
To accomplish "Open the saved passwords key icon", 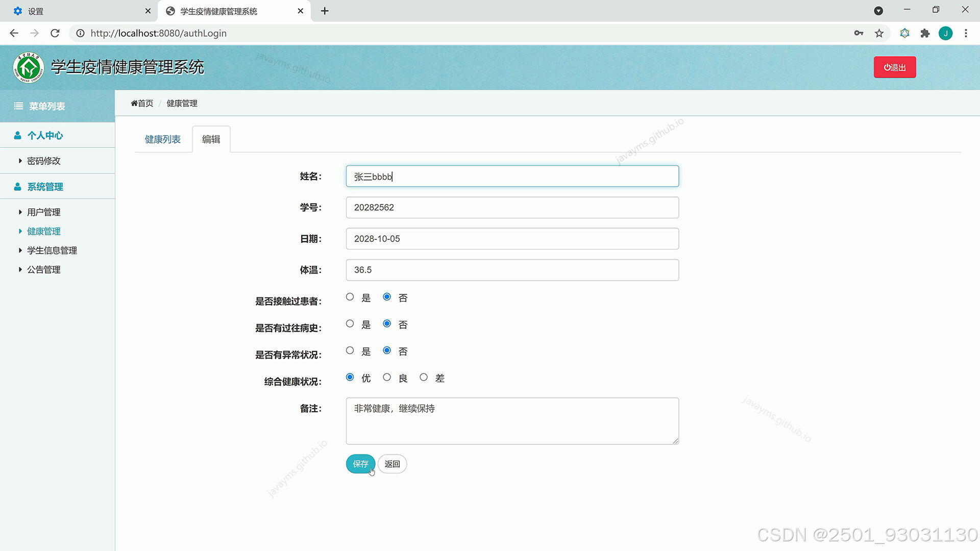I will coord(859,33).
